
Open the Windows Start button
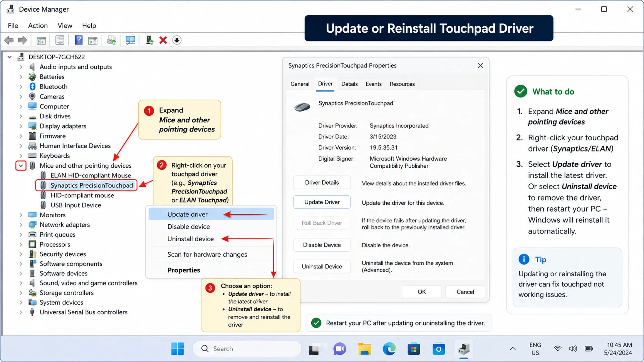click(178, 349)
